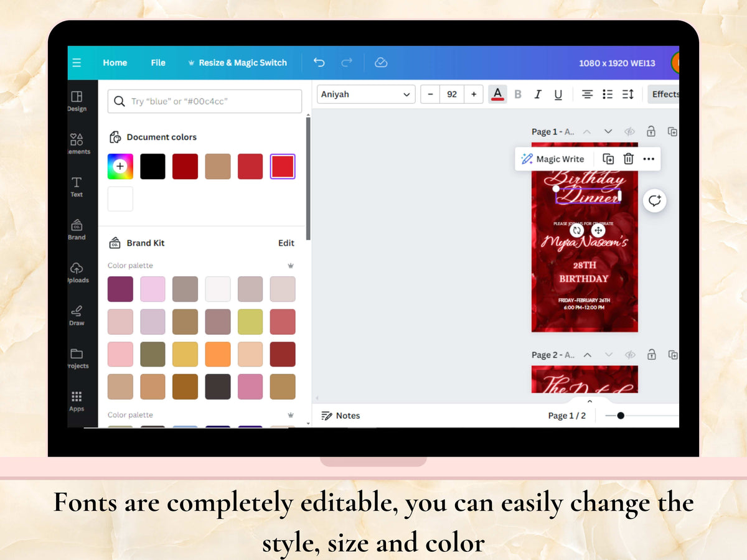Viewport: 747px width, 560px height.
Task: Delete the selected text element
Action: [x=629, y=159]
